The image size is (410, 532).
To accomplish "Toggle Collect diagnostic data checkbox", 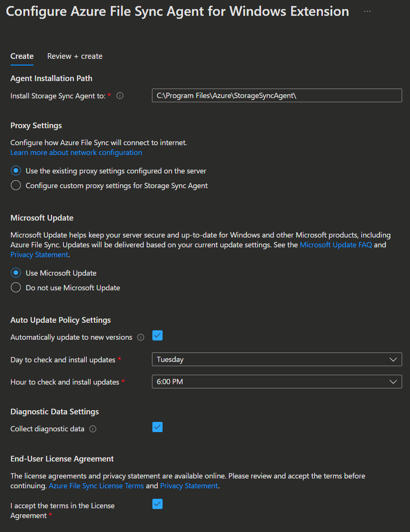I will [157, 427].
